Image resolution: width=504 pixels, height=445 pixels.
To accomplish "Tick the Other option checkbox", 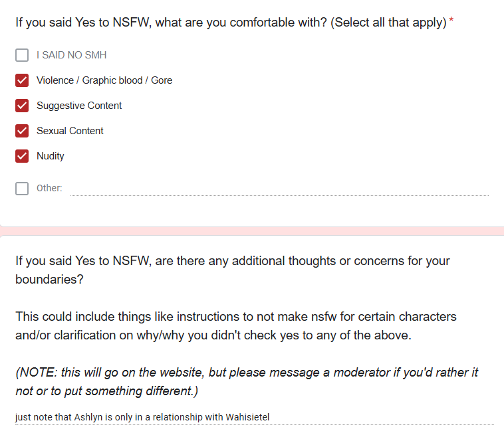I will pyautogui.click(x=22, y=189).
